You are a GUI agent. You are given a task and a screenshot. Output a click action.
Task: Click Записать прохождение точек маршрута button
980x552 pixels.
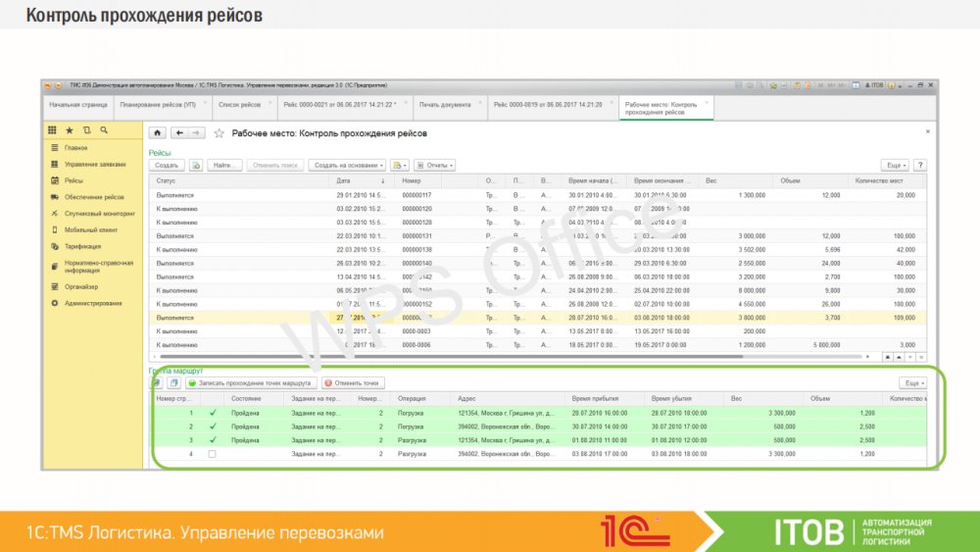pos(250,383)
